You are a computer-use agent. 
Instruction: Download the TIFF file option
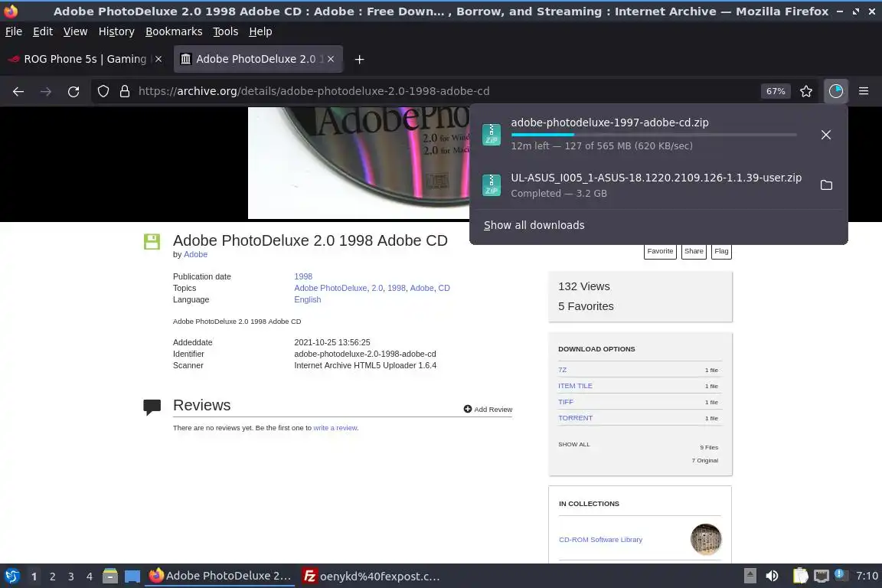click(566, 402)
